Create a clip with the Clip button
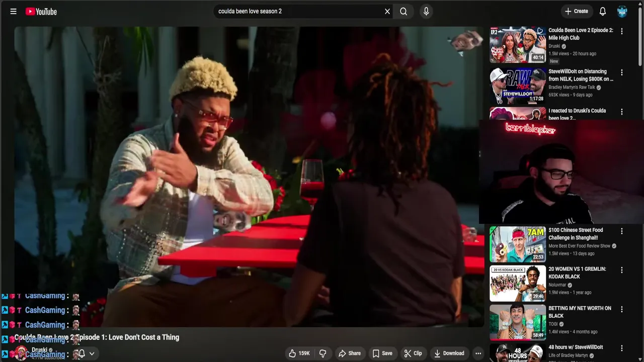This screenshot has height=362, width=644. click(413, 353)
